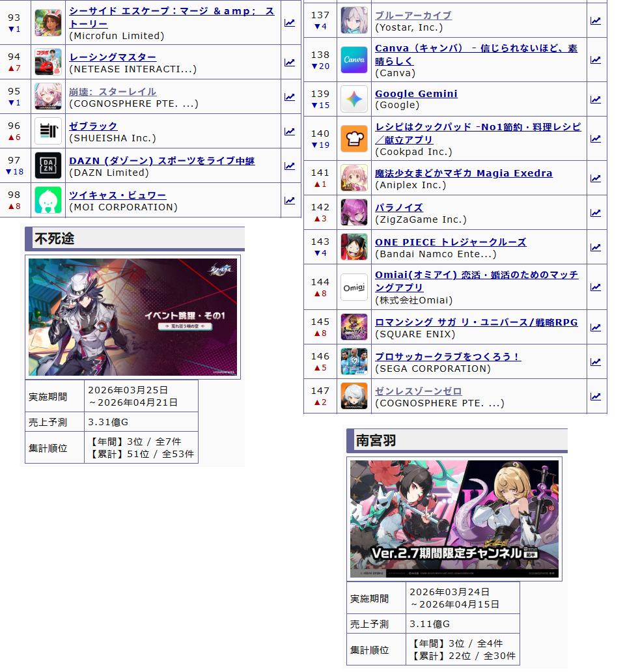Open the 魔法少女まどかマギカ Magia Exedra link
Image resolution: width=625 pixels, height=672 pixels.
(x=464, y=173)
